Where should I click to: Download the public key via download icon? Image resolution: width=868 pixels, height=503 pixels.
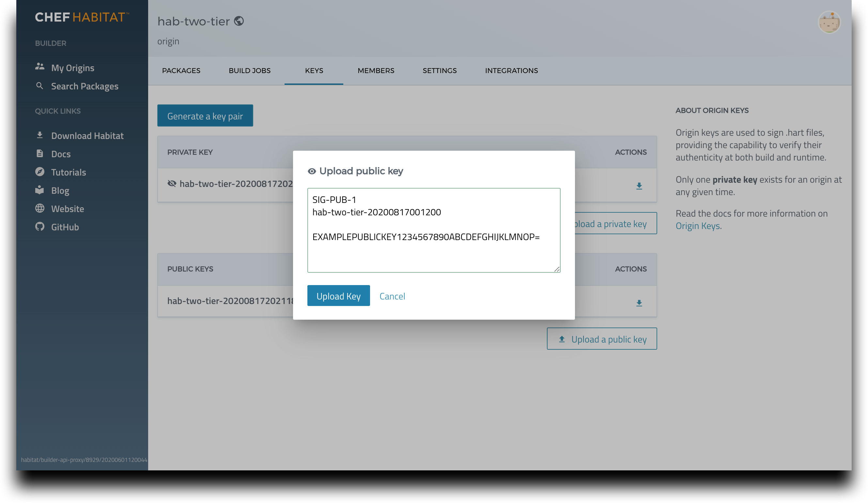click(x=639, y=303)
